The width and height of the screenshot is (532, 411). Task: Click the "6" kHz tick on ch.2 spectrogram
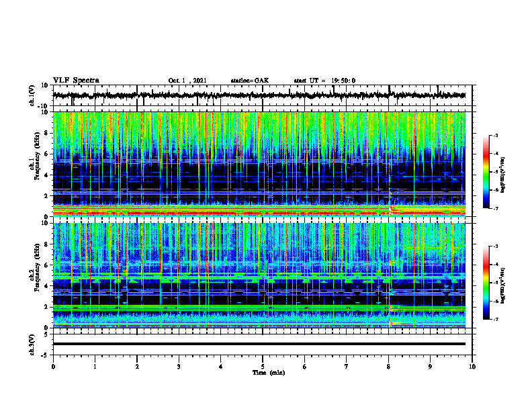click(x=46, y=265)
